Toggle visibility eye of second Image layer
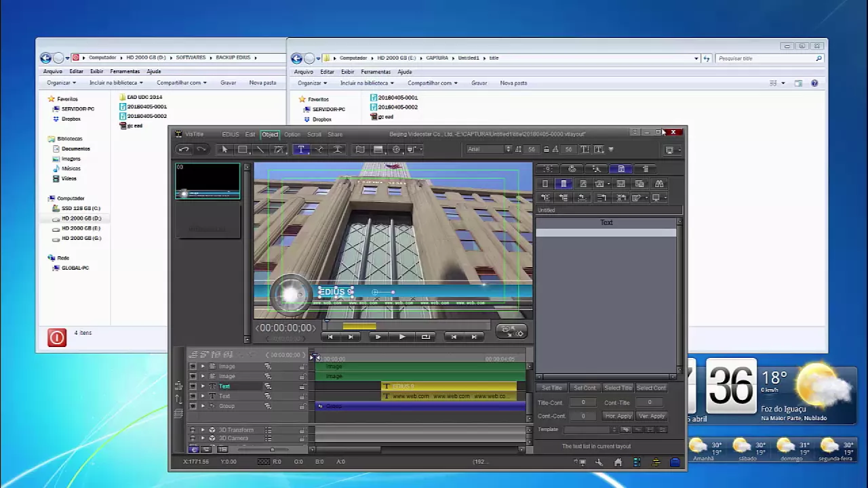 click(193, 376)
